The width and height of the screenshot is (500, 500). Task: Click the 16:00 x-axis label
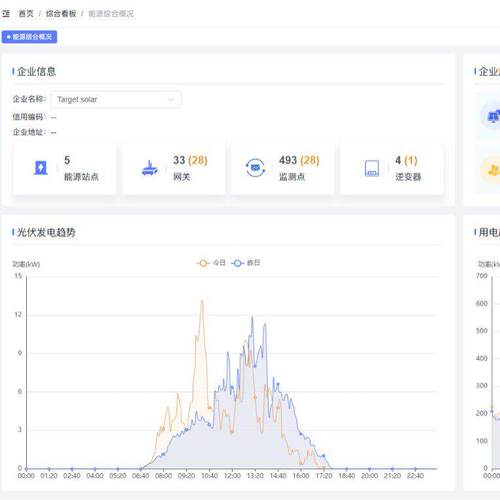click(301, 476)
